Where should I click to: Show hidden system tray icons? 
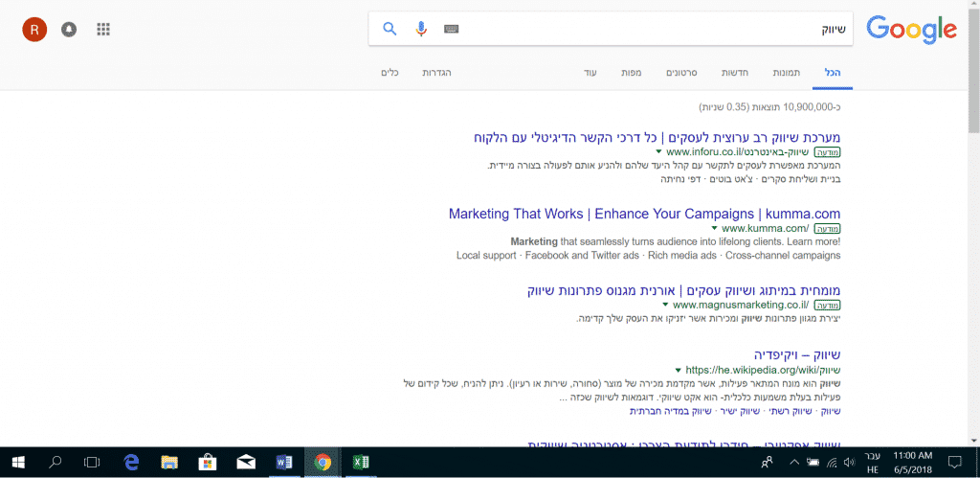[794, 463]
